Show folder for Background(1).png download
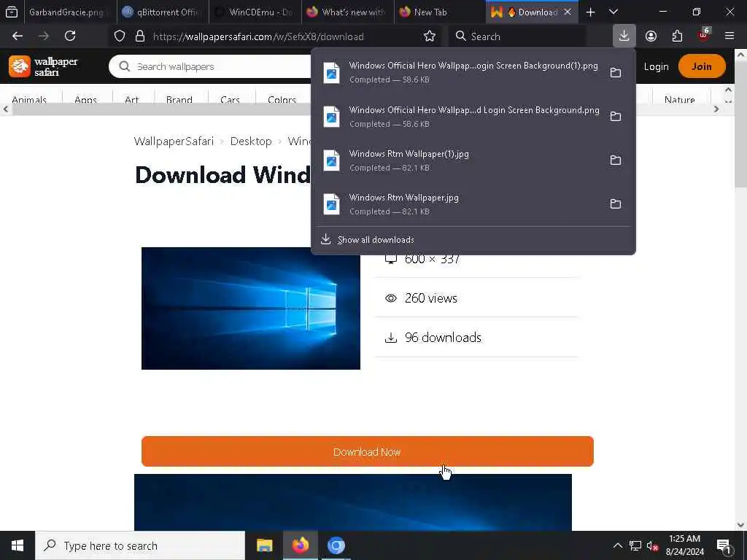The width and height of the screenshot is (747, 560). (616, 72)
